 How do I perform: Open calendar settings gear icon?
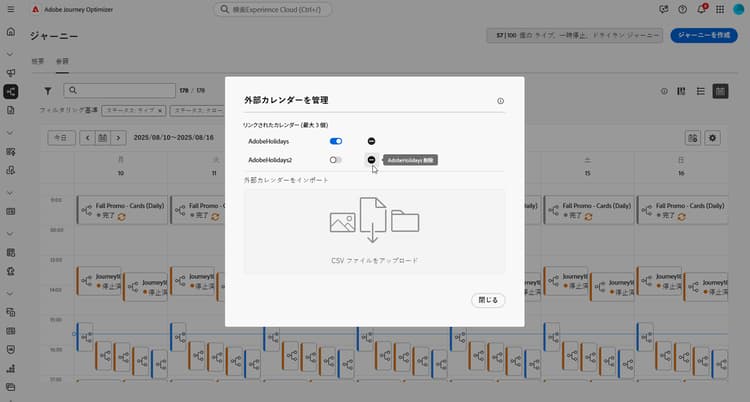[712, 138]
